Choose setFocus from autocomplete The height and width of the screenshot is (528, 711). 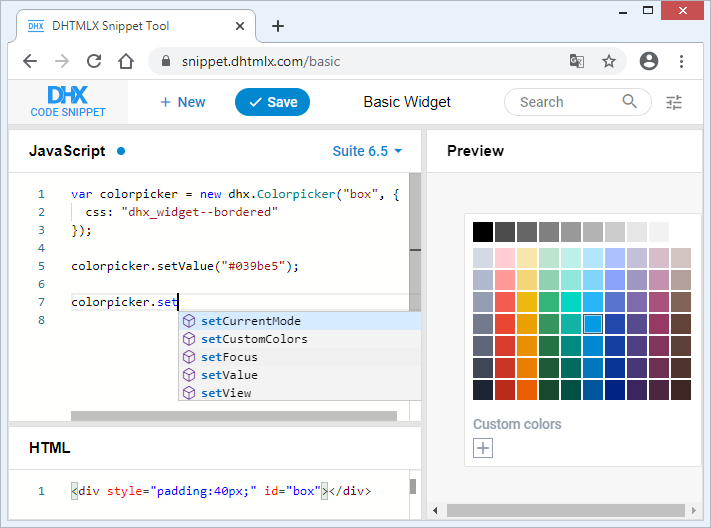300,357
